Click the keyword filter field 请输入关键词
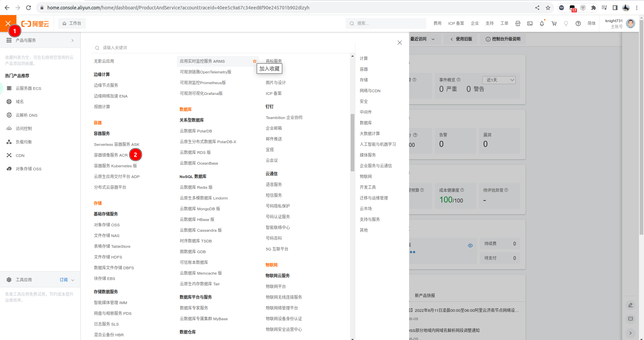644x340 pixels. point(223,48)
